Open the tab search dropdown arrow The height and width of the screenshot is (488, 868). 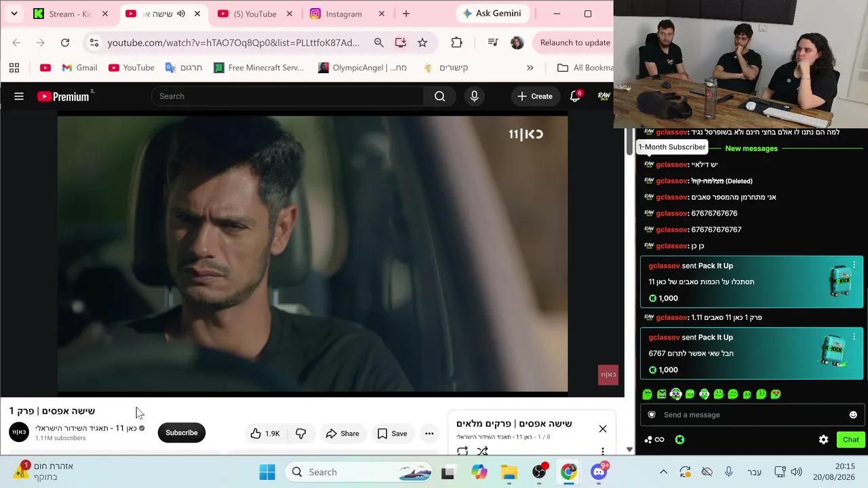coord(14,14)
